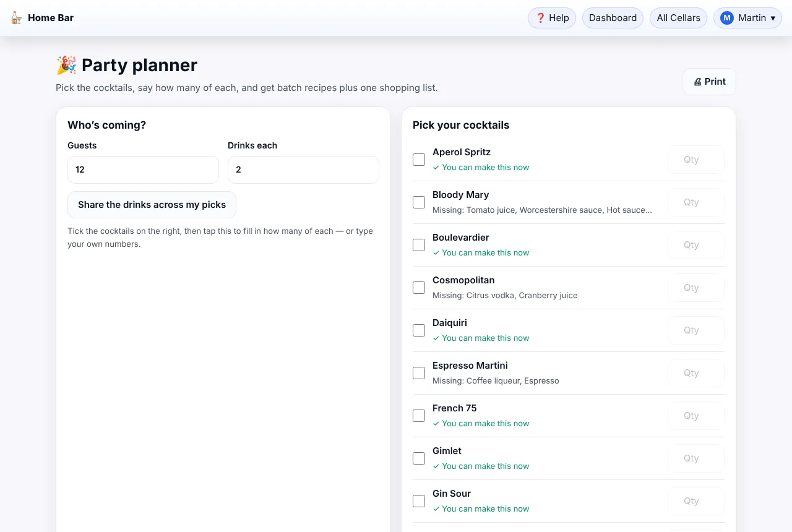The image size is (792, 532).
Task: Click Share the drinks across my picks
Action: pos(152,205)
